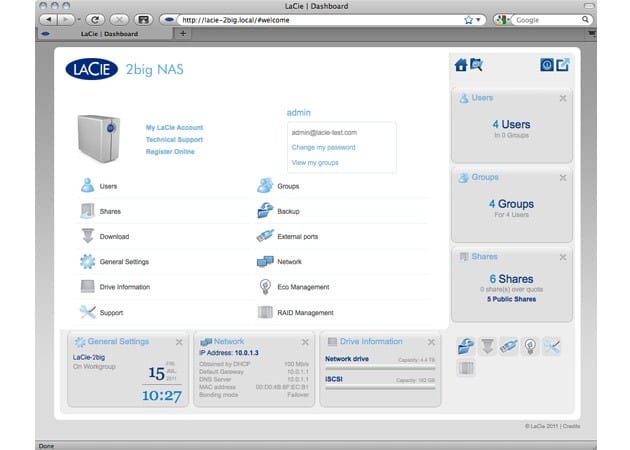Screen dimensions: 630x450
Task: Open the tab list button at right
Action: [592, 34]
